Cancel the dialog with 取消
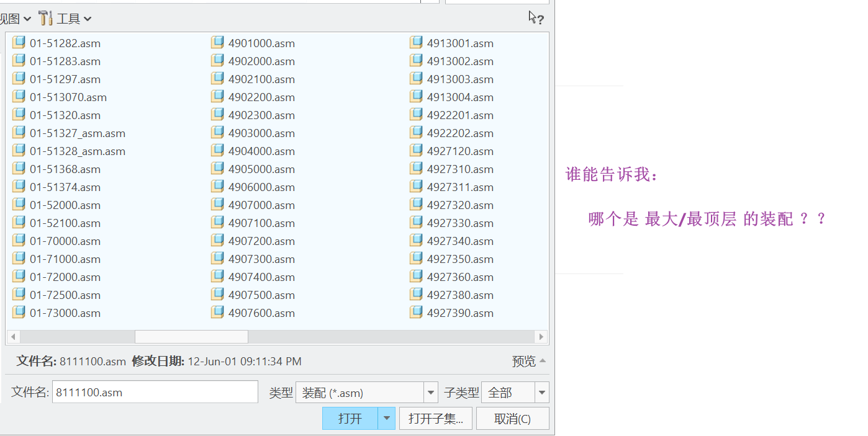This screenshot has height=436, width=868. (x=512, y=419)
